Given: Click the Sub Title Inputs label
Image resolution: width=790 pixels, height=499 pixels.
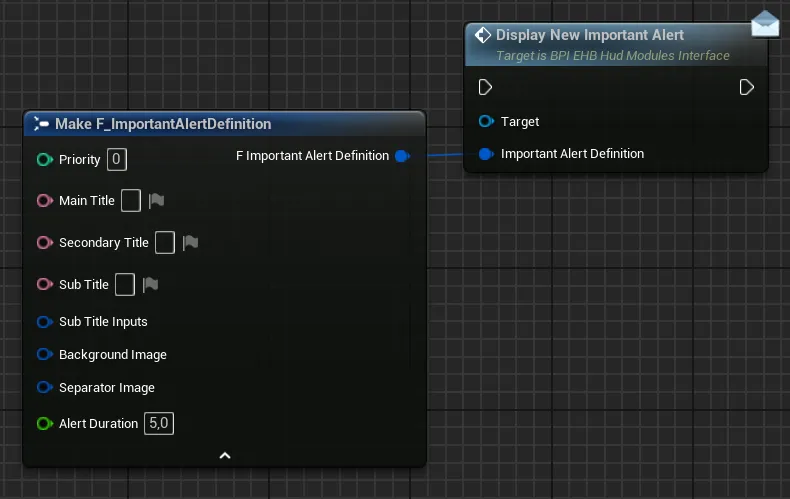Looking at the screenshot, I should coord(103,322).
